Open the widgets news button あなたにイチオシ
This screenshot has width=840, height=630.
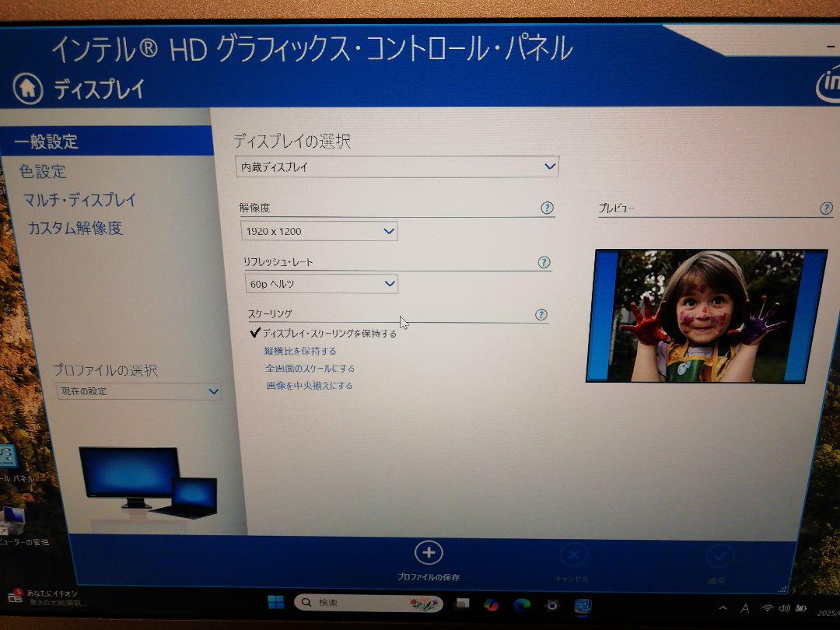click(46, 597)
